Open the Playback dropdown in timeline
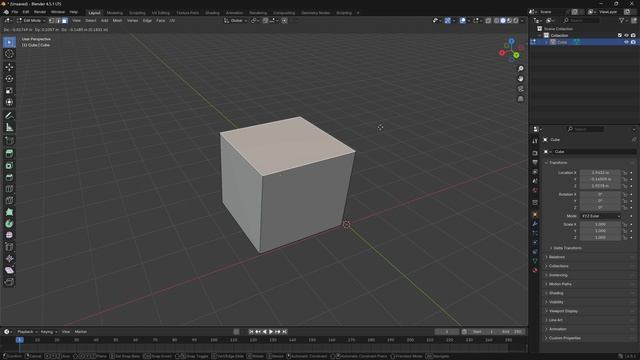Screen dimensions: 640x360 27,332
